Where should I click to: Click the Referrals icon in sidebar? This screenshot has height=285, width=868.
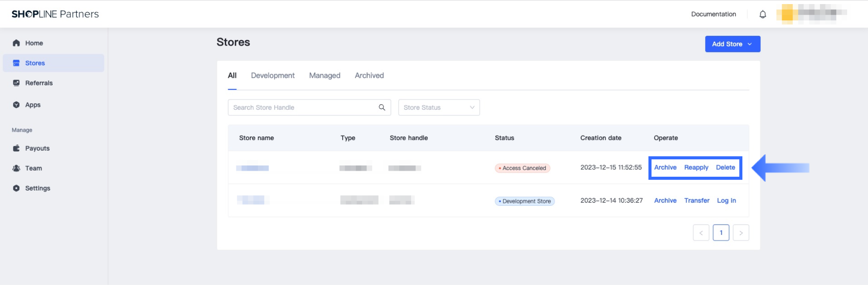[16, 83]
